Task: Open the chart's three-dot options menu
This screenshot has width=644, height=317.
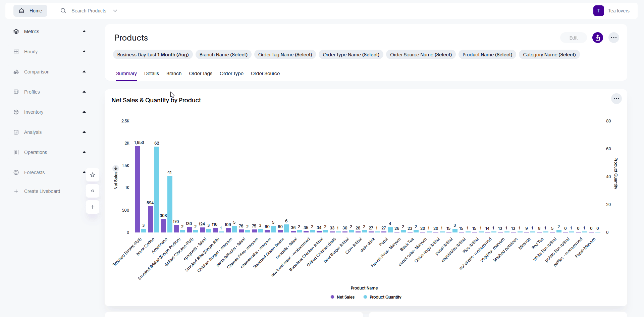Action: click(x=616, y=99)
